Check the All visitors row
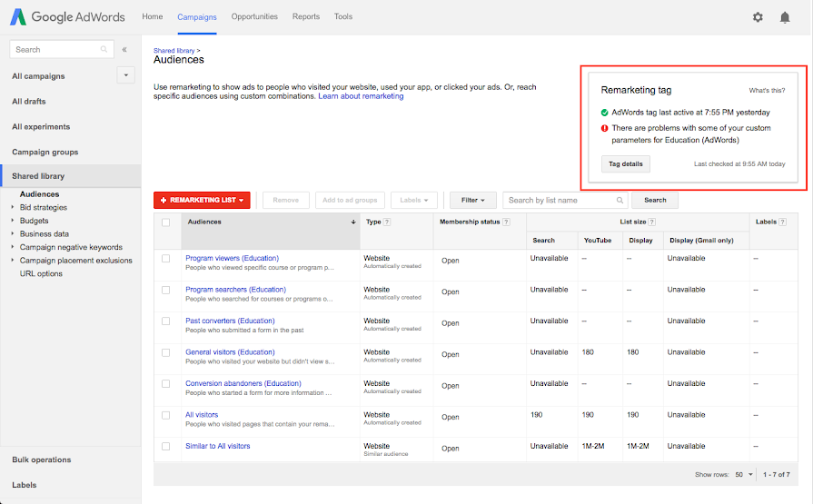813x504 pixels. (x=166, y=415)
